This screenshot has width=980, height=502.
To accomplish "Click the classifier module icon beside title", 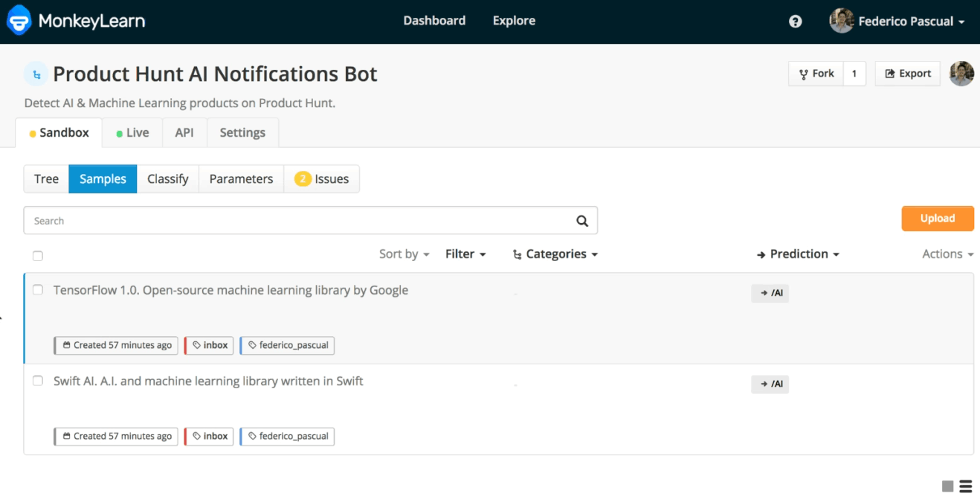I will pyautogui.click(x=36, y=74).
